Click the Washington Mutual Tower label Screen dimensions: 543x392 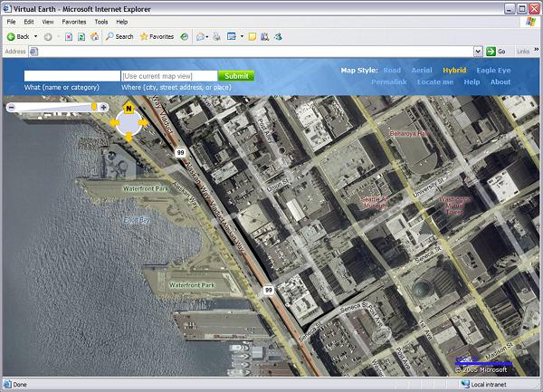454,206
